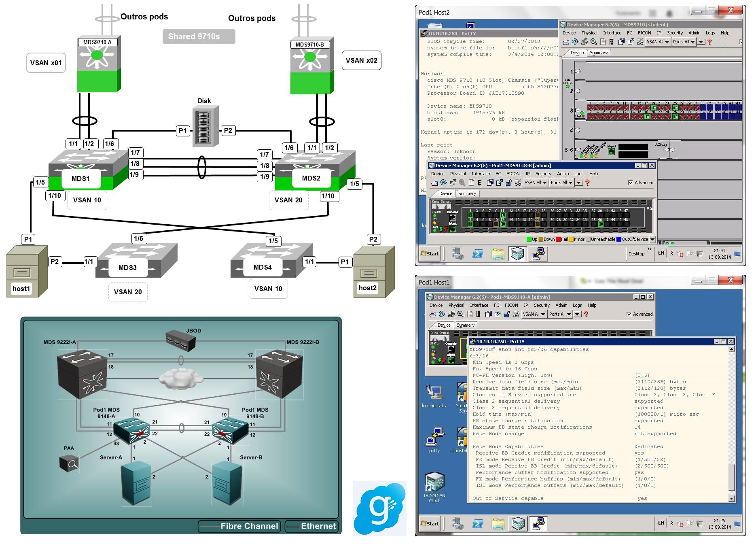The width and height of the screenshot is (756, 544).
Task: Click EN language indicator on Host1 taskbar
Action: 661,523
